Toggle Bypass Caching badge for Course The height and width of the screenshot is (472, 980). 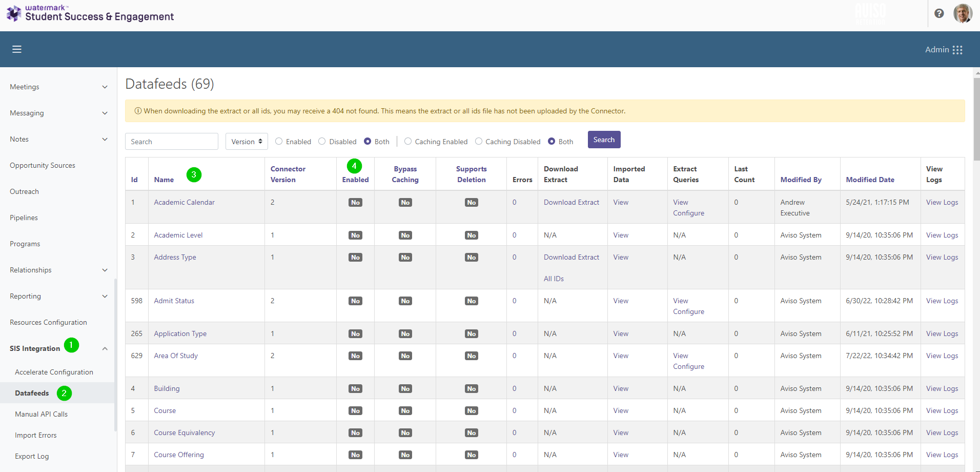[405, 411]
